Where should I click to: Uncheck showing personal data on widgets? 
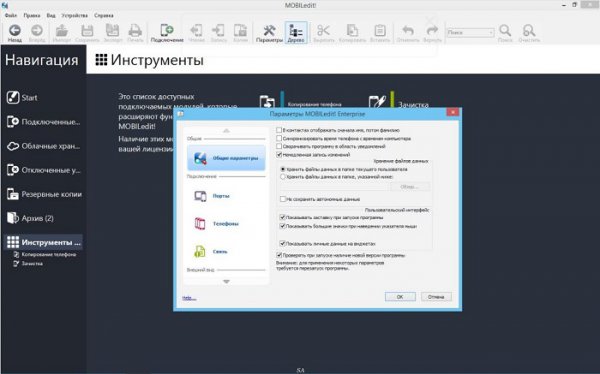[x=283, y=243]
